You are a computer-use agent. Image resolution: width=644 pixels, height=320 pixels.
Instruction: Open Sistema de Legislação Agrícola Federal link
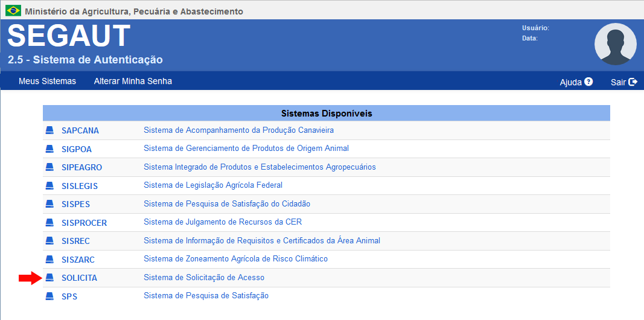point(213,185)
